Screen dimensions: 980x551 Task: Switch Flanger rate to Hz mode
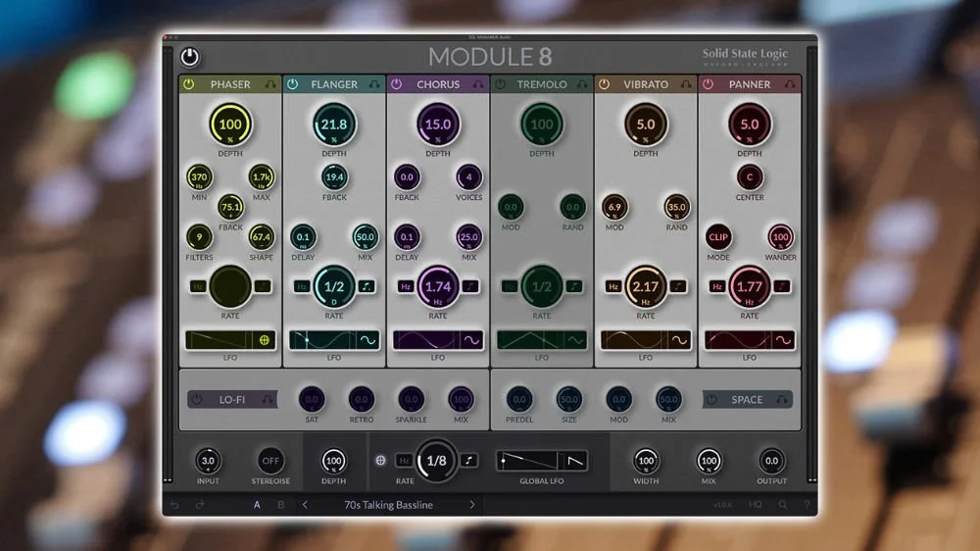tap(302, 286)
